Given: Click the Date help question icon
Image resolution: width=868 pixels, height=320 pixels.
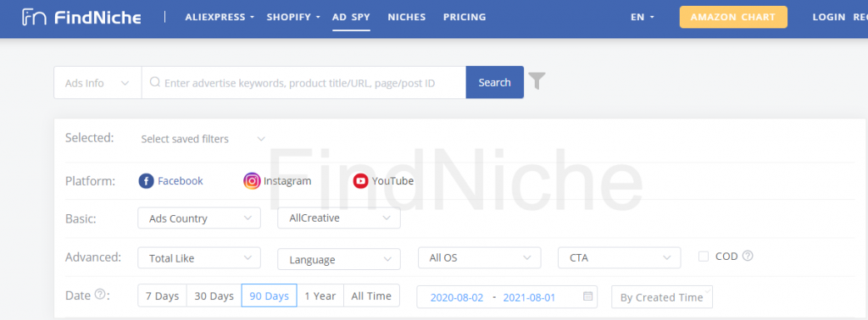Looking at the screenshot, I should tap(100, 295).
